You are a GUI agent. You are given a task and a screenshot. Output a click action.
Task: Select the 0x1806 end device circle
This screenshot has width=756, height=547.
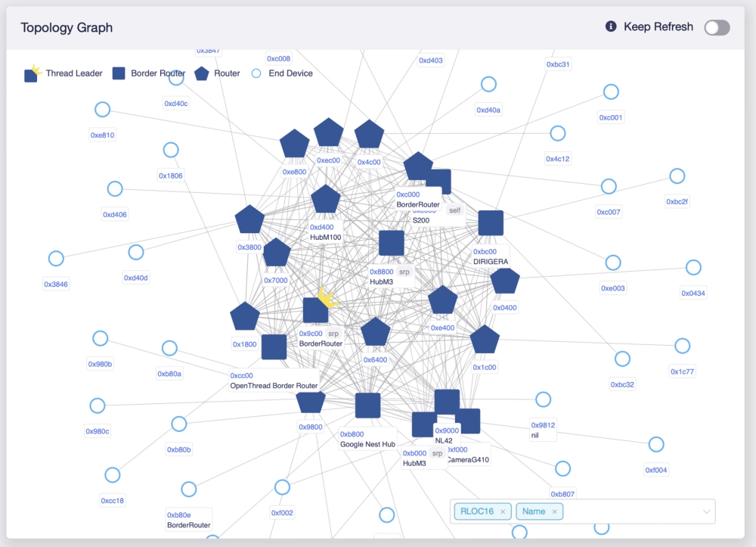click(x=171, y=150)
